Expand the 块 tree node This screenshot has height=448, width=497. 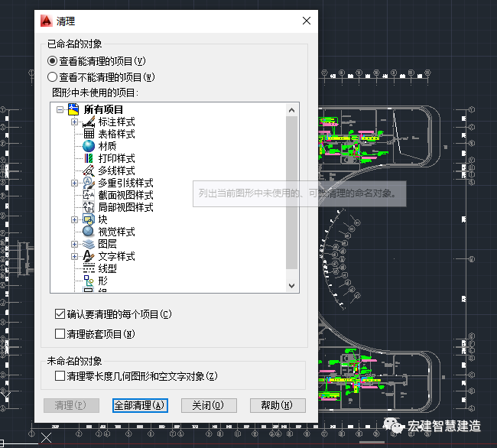click(74, 219)
